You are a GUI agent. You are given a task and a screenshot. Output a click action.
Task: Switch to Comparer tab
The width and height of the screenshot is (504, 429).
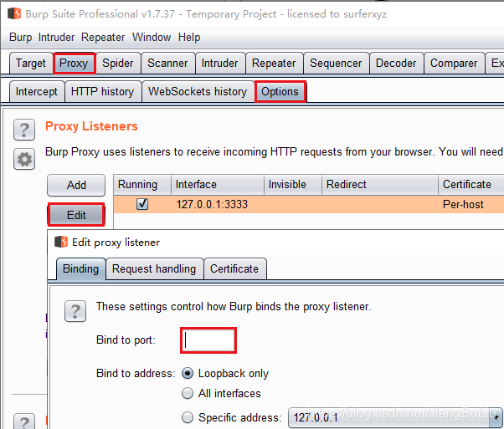454,64
